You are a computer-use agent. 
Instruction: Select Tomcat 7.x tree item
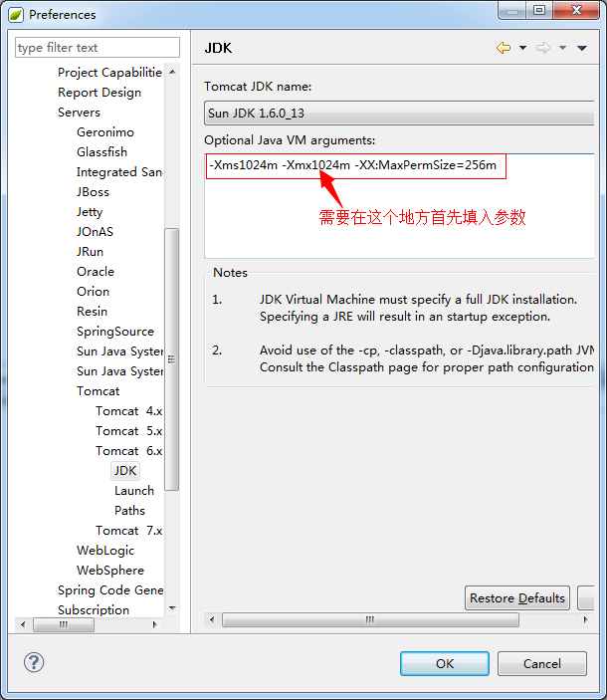click(128, 531)
